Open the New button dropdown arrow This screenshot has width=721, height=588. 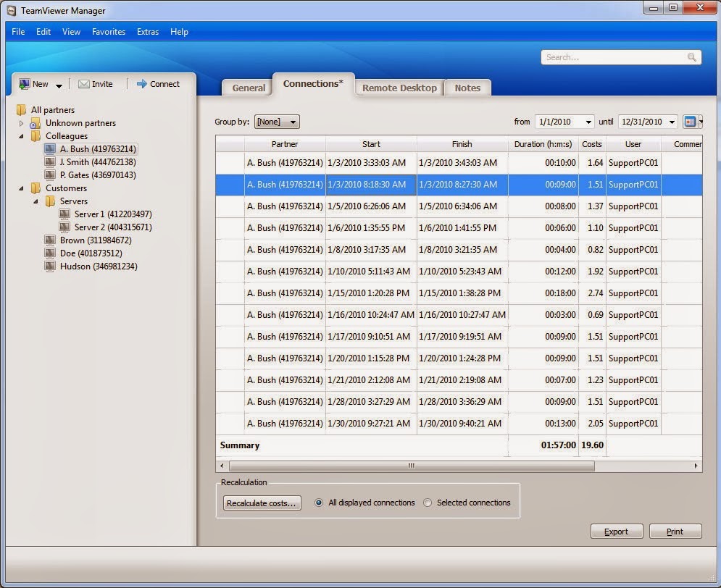[59, 85]
